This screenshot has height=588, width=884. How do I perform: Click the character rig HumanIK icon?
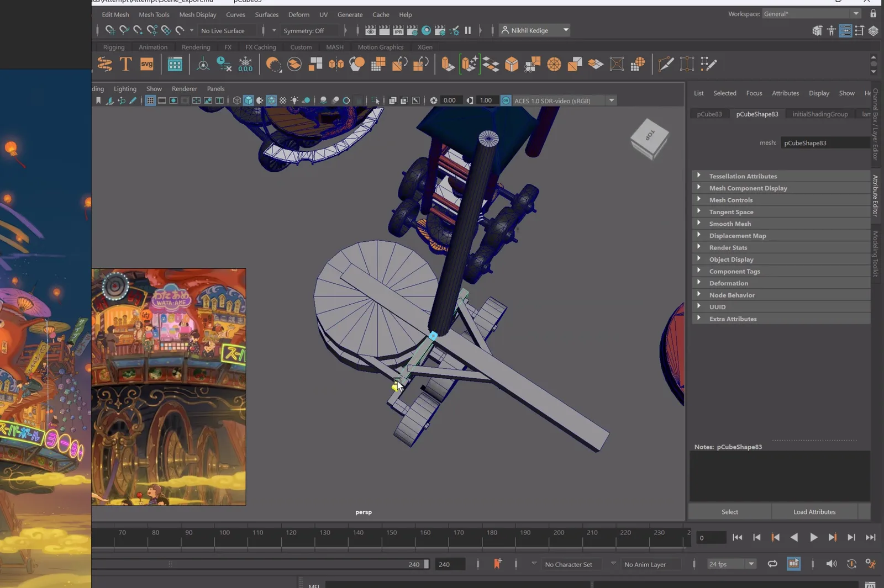click(831, 31)
